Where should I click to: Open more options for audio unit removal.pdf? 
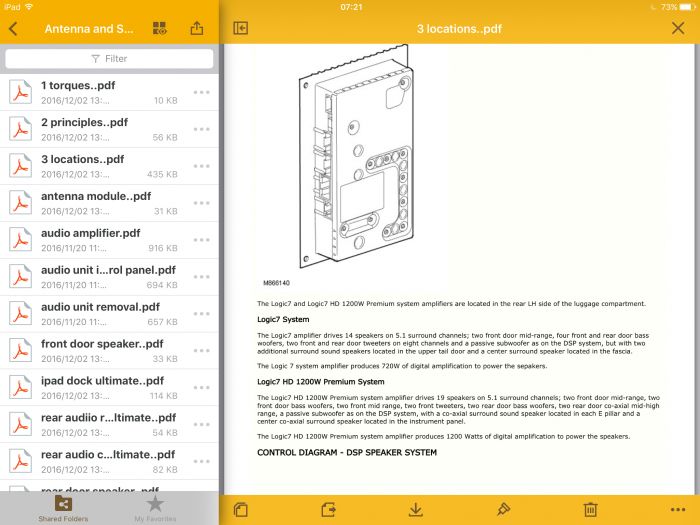[202, 314]
